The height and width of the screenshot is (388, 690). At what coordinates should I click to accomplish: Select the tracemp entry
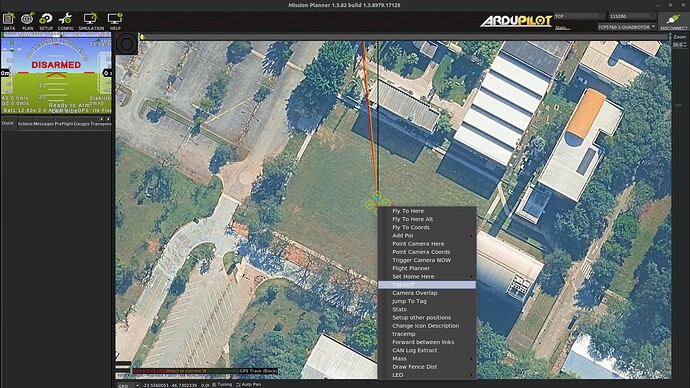(x=427, y=334)
